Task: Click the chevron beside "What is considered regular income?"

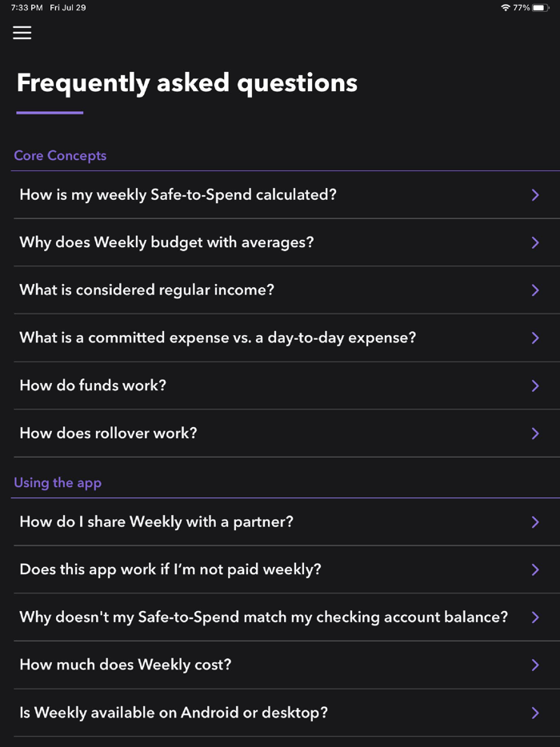Action: [536, 290]
